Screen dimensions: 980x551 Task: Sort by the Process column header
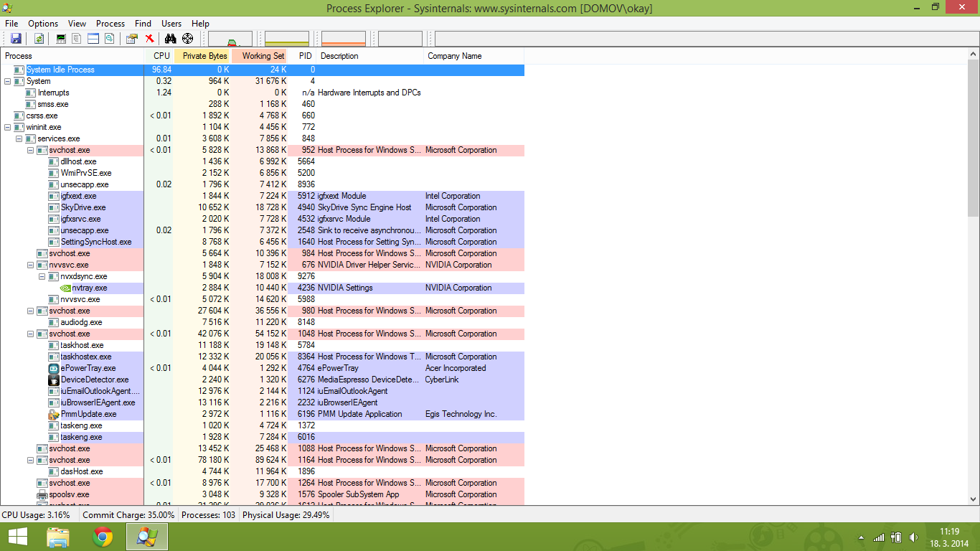click(x=72, y=56)
